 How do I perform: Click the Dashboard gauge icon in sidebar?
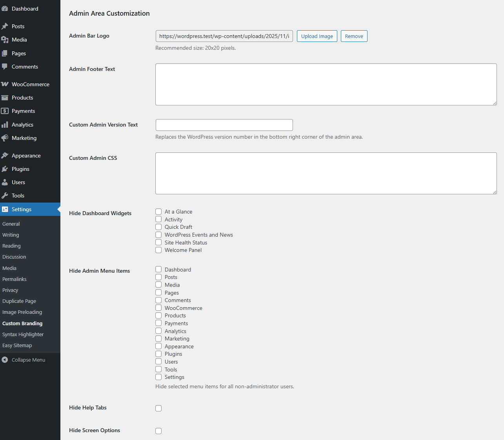pos(5,9)
